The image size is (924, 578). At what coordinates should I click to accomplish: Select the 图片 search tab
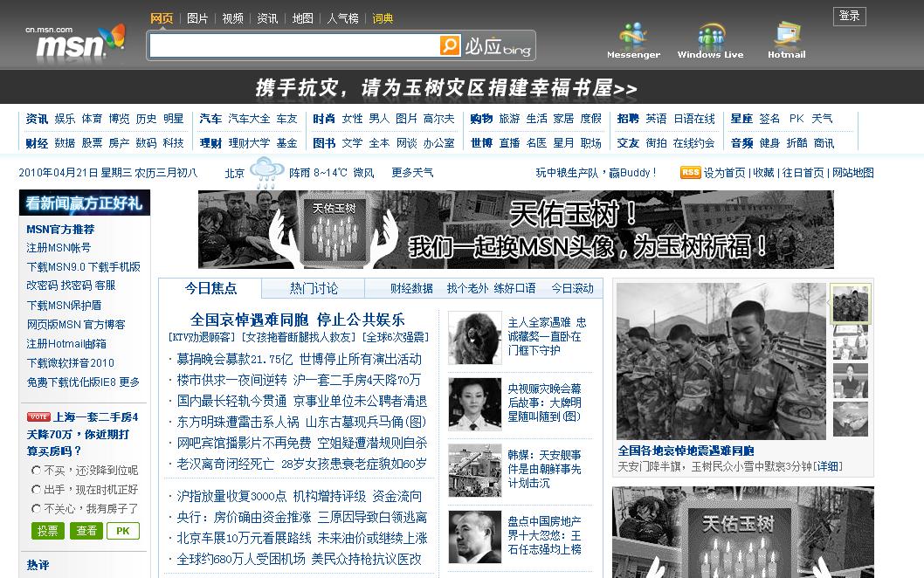(x=197, y=18)
